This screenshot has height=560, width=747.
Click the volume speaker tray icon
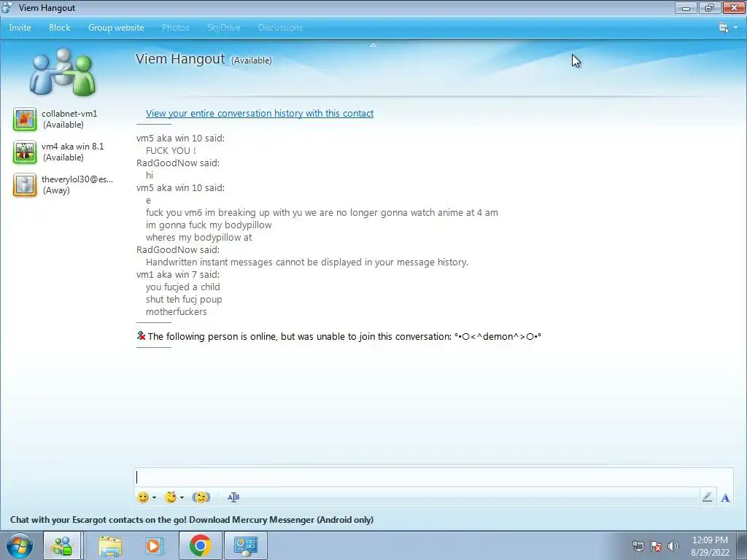[x=673, y=546]
